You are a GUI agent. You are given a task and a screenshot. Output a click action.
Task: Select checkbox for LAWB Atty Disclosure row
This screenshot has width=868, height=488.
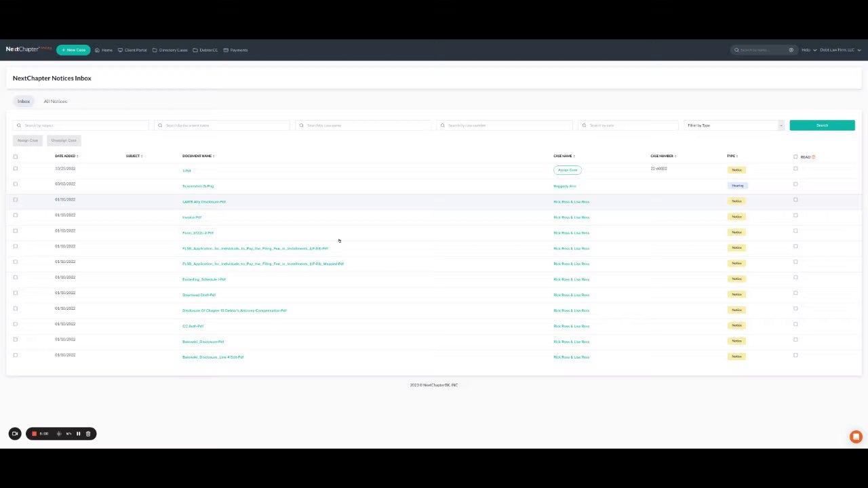(x=16, y=200)
